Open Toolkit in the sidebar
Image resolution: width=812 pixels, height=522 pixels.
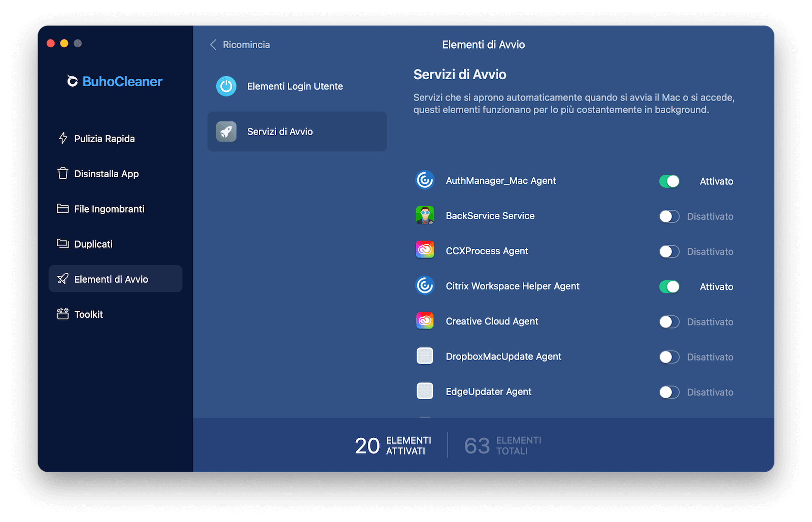pos(115,314)
